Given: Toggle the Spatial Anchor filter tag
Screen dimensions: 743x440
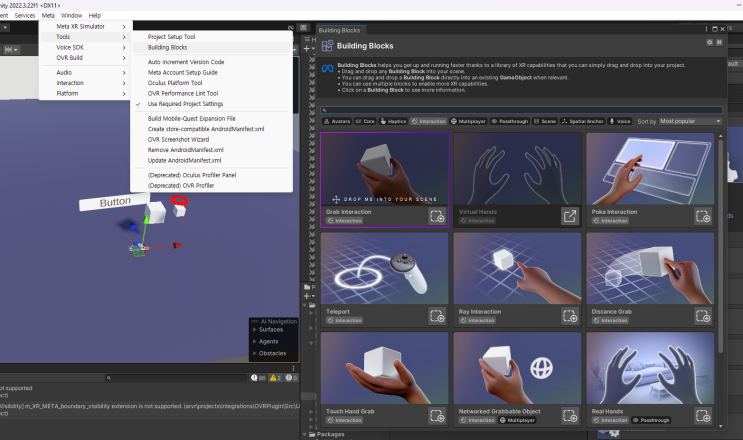Looking at the screenshot, I should click(582, 121).
